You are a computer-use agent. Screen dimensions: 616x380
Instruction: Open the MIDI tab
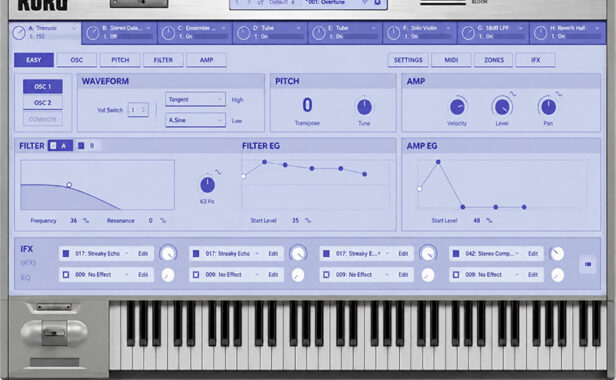[x=451, y=60]
